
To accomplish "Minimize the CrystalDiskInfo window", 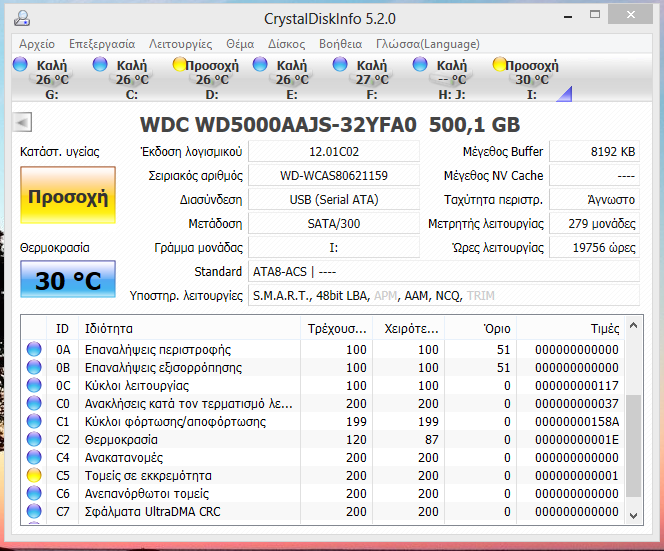I will coord(568,16).
